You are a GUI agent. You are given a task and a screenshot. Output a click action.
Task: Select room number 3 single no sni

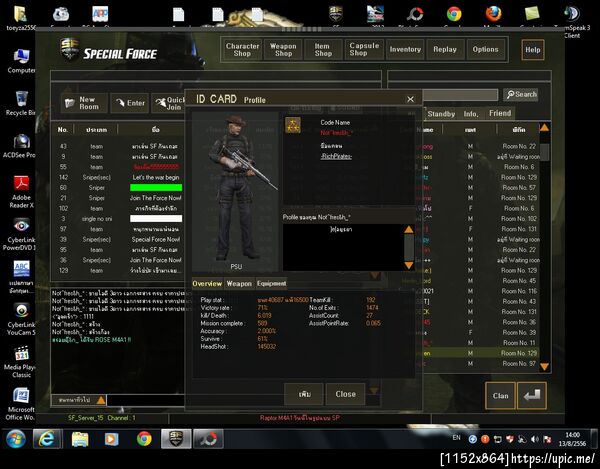119,219
